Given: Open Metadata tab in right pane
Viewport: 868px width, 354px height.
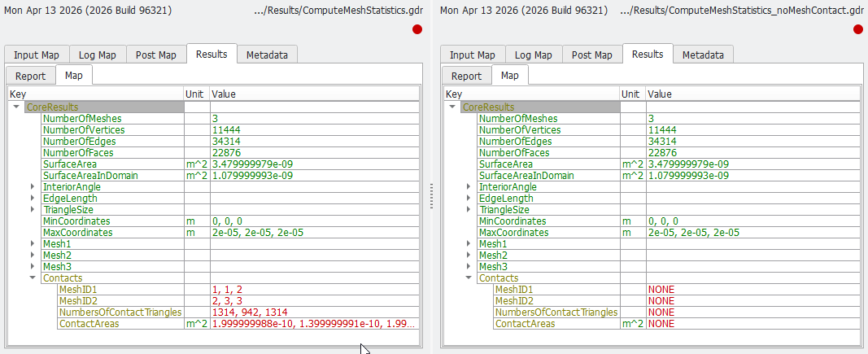Looking at the screenshot, I should 703,55.
